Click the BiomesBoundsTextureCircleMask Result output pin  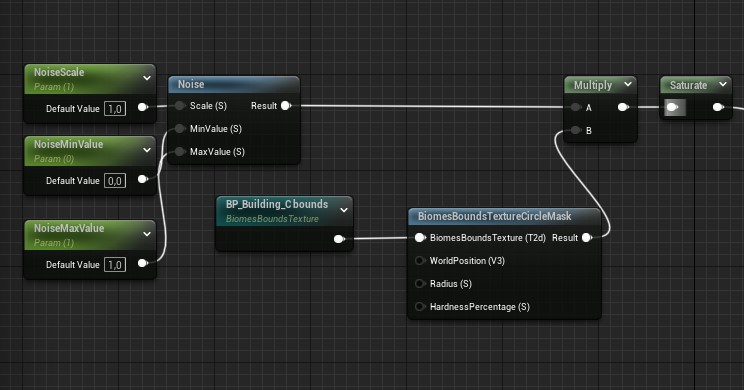click(x=587, y=237)
